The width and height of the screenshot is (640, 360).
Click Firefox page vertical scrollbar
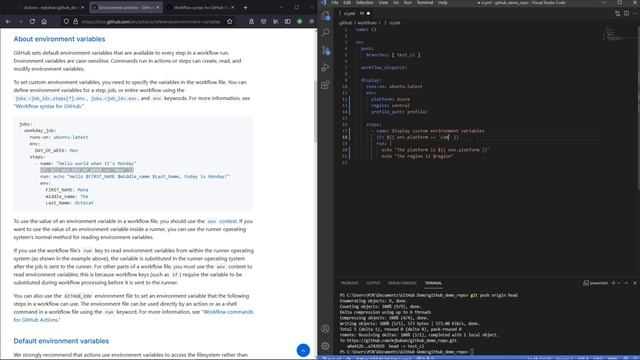pyautogui.click(x=315, y=110)
